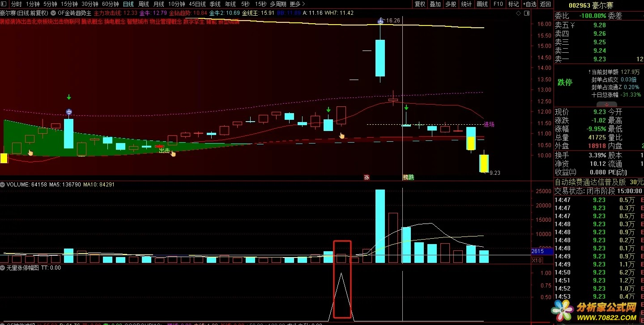
Task: Click the 卖一 price 9.23 row
Action: pos(599,59)
